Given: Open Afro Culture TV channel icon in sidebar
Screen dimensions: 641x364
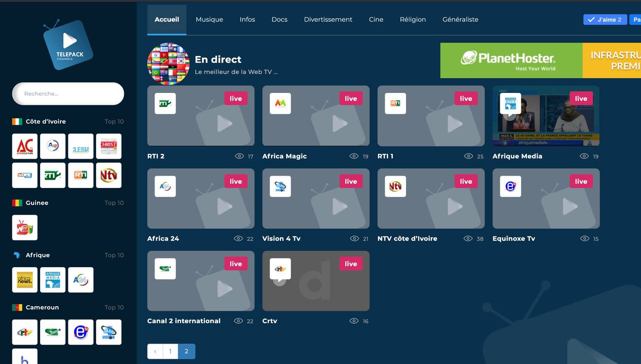Looking at the screenshot, I should point(25,146).
